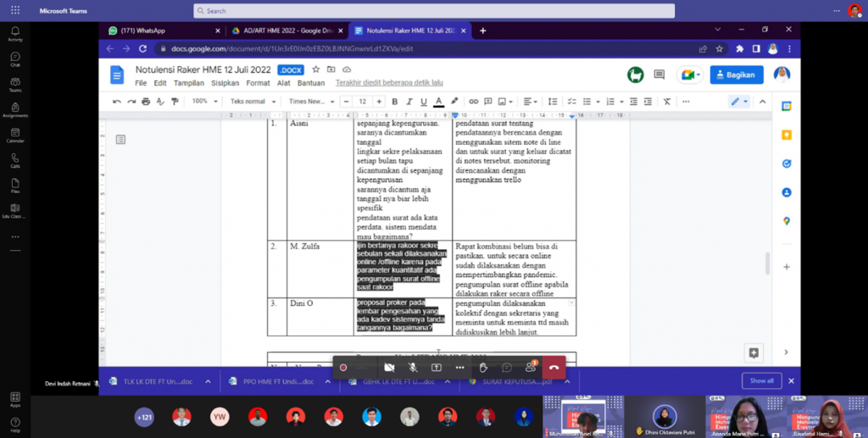Click the Bold formatting icon
The image size is (868, 438).
[x=394, y=102]
